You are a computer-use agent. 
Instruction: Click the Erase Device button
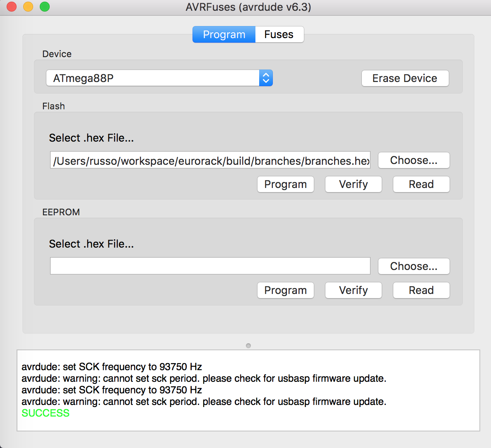[405, 78]
